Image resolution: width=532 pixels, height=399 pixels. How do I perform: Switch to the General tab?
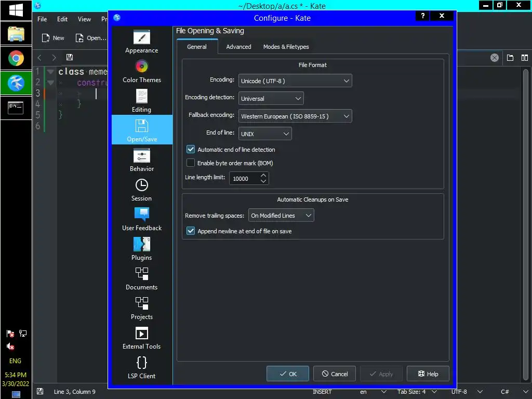pyautogui.click(x=197, y=47)
